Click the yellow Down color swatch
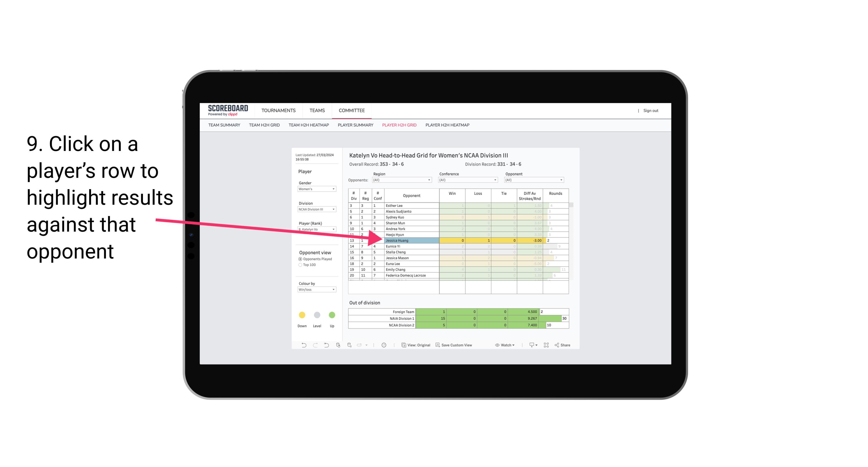 pyautogui.click(x=302, y=314)
